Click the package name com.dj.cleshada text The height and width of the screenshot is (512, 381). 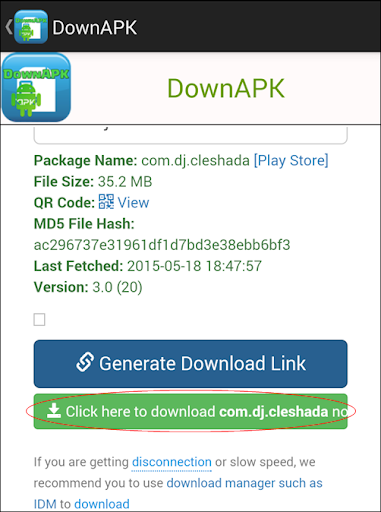pyautogui.click(x=195, y=161)
